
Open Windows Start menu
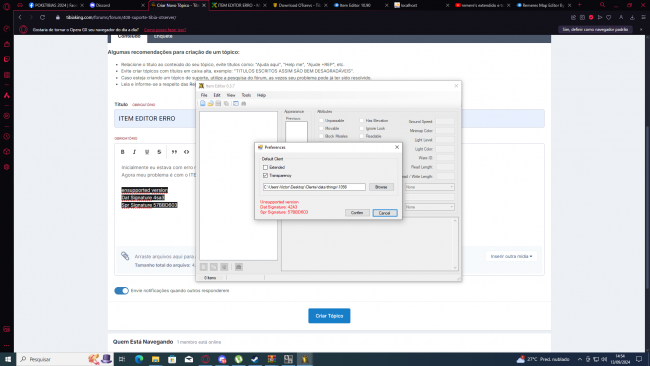7,359
